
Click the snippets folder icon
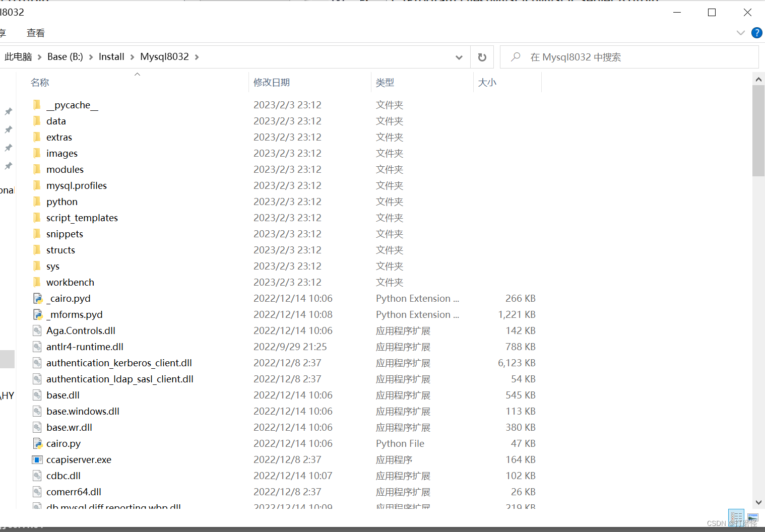(37, 234)
